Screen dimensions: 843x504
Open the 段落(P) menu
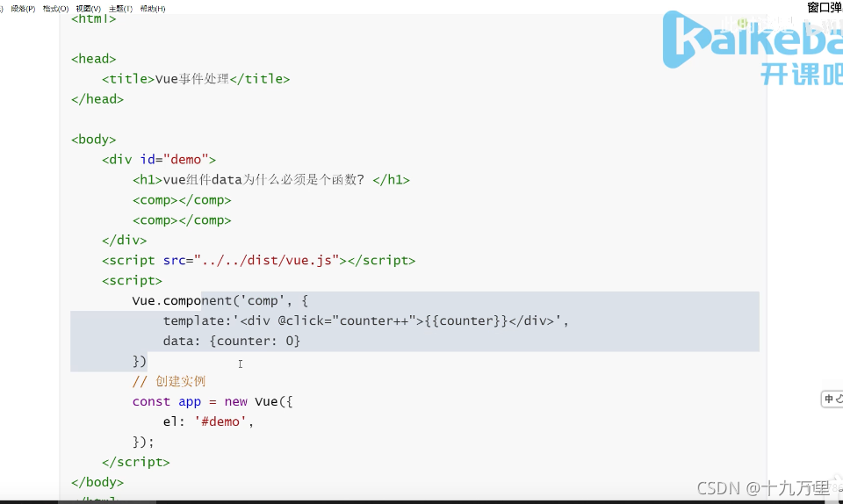point(23,9)
